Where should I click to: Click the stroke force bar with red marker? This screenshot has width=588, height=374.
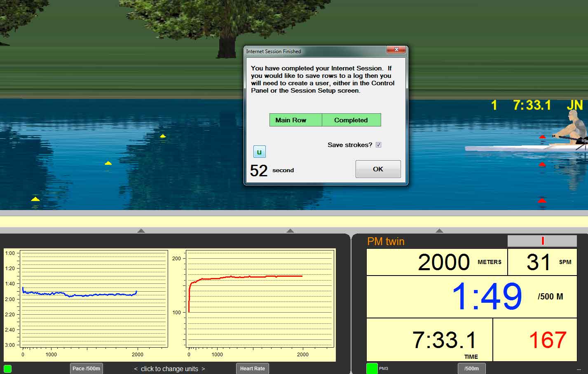click(x=542, y=241)
